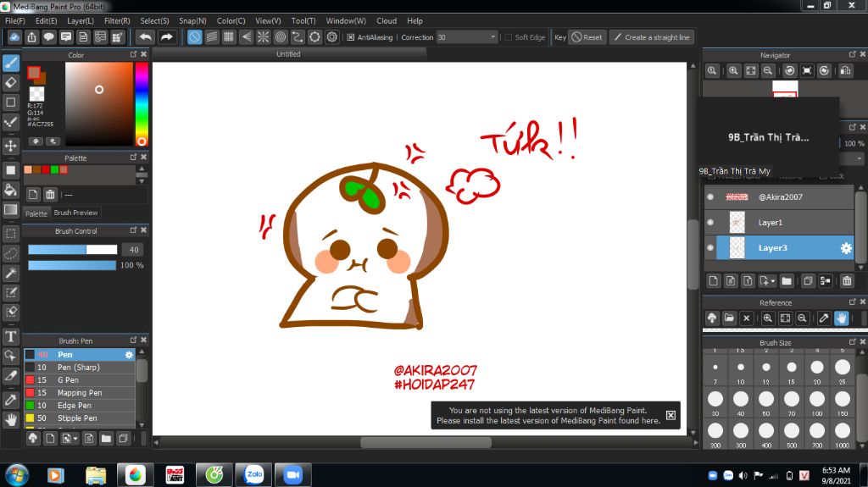The height and width of the screenshot is (487, 868).
Task: Open Zalo from the taskbar
Action: pos(254,475)
